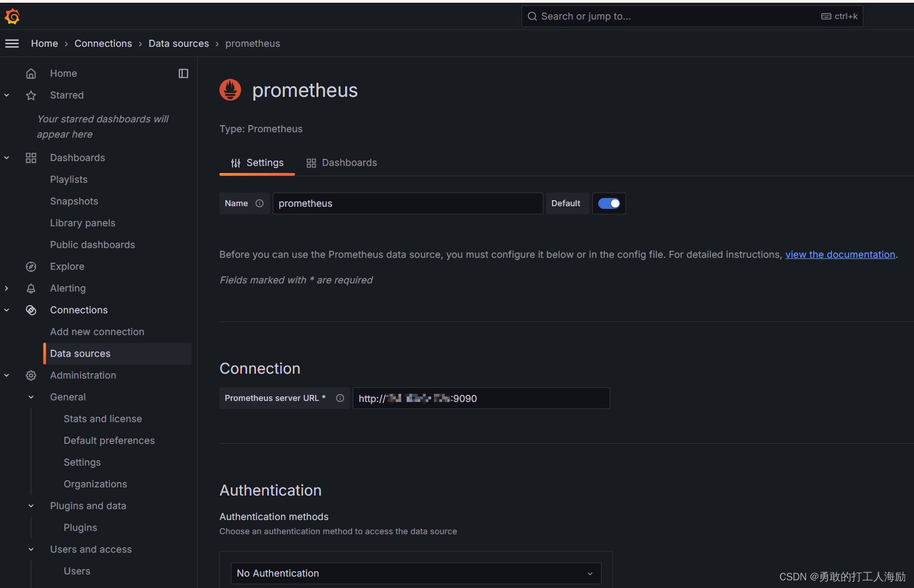
Task: Open Default preferences page
Action: 109,441
